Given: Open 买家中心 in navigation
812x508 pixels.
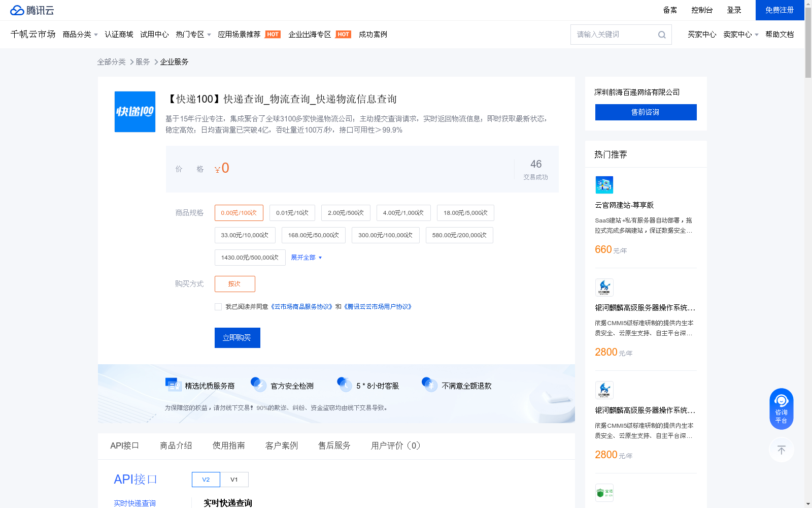Looking at the screenshot, I should click(702, 35).
